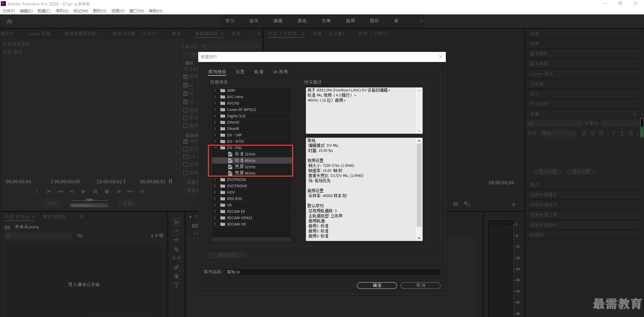This screenshot has width=644, height=317.
Task: Expand the XDCAM HD422 preset folder
Action: pos(215,218)
